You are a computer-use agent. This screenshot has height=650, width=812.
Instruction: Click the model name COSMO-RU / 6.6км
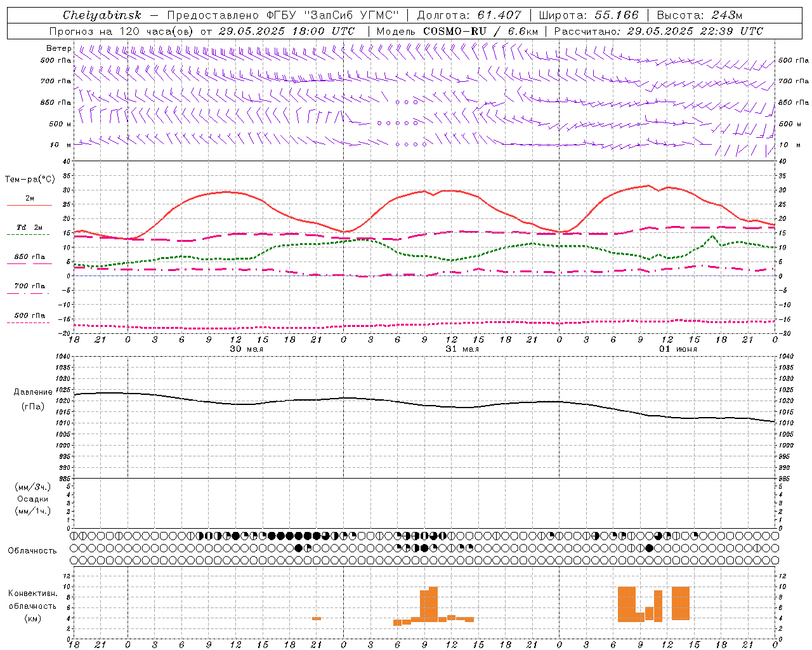point(480,31)
